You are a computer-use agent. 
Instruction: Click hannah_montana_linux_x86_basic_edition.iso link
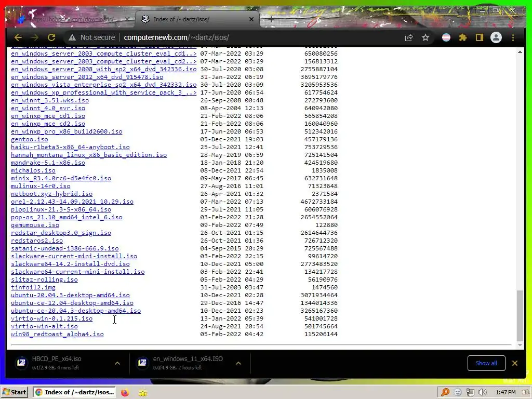pyautogui.click(x=89, y=155)
